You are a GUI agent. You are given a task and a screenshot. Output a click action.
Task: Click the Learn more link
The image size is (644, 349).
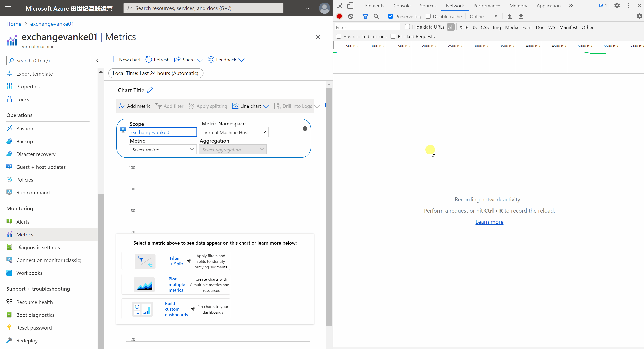click(489, 222)
